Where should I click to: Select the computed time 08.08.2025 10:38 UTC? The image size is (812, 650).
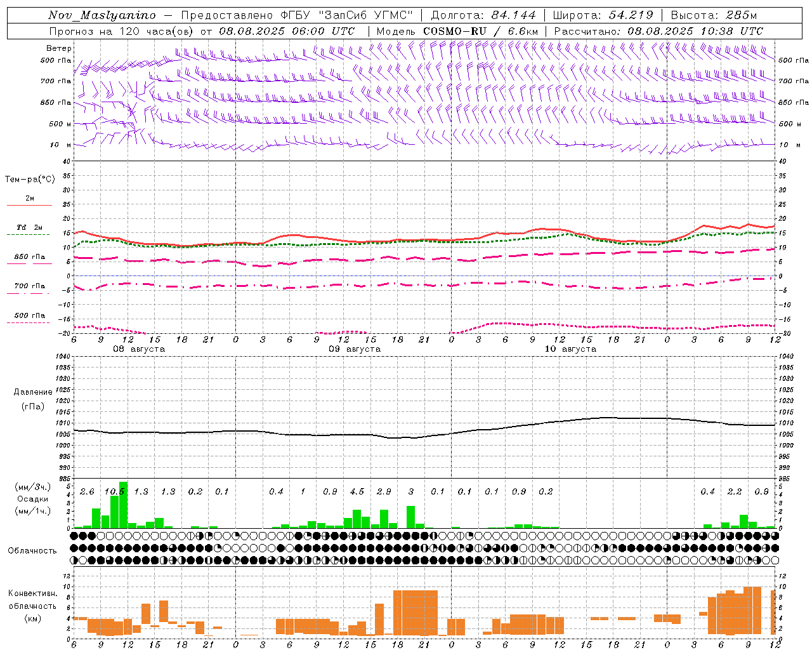pos(695,31)
